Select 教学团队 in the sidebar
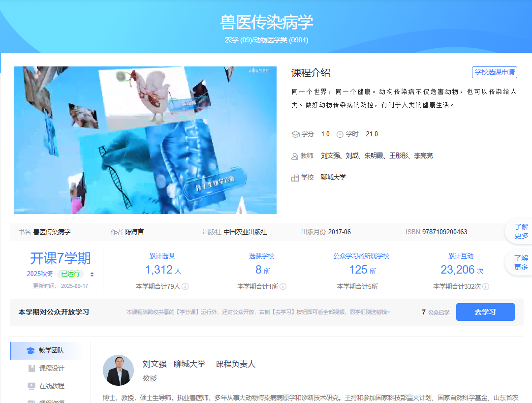This screenshot has height=403, width=532. pos(51,350)
